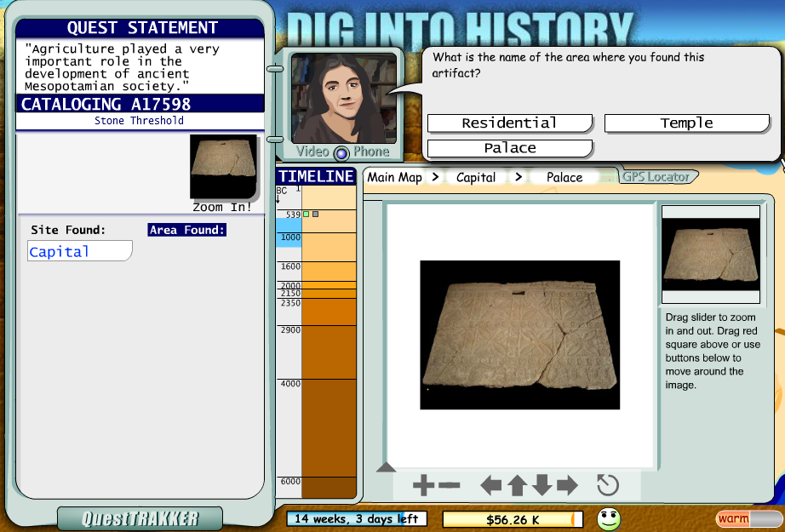Click the smiley face status icon
The image size is (785, 532).
[x=609, y=519]
